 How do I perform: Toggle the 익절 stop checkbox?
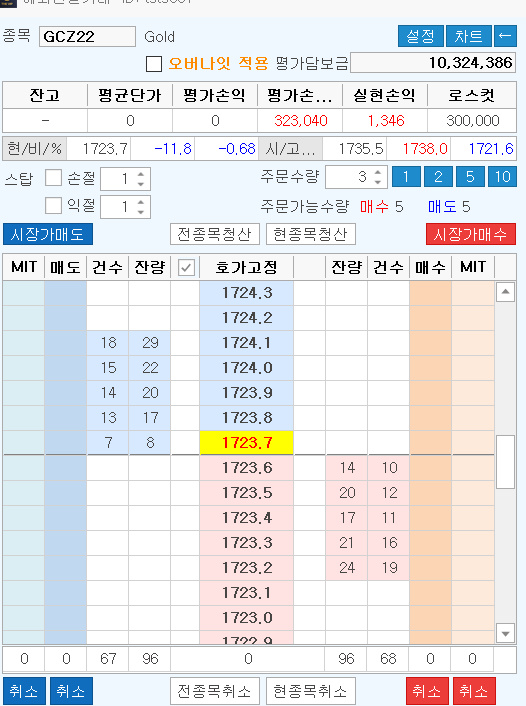[54, 206]
